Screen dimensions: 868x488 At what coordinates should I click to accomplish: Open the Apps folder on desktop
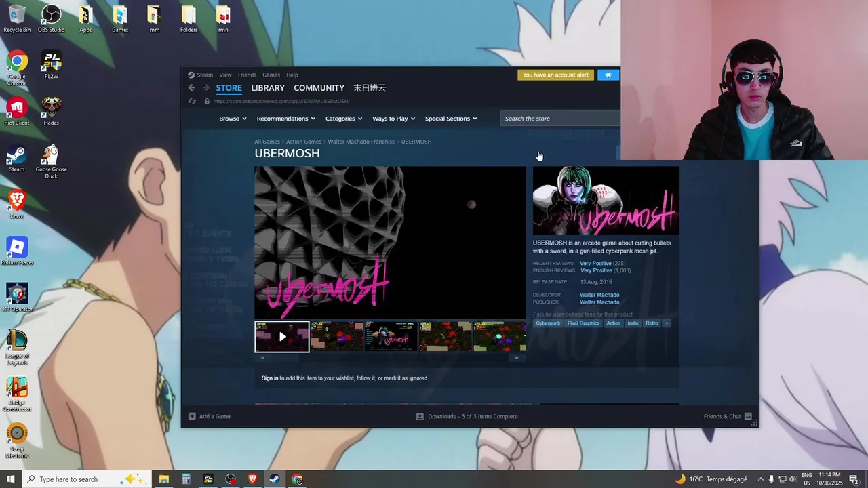(85, 19)
